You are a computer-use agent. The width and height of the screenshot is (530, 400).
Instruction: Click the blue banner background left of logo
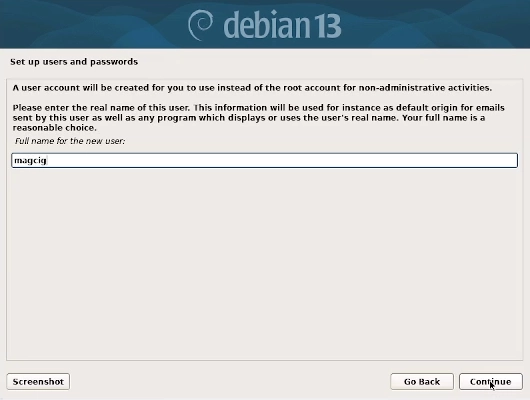coord(91,24)
